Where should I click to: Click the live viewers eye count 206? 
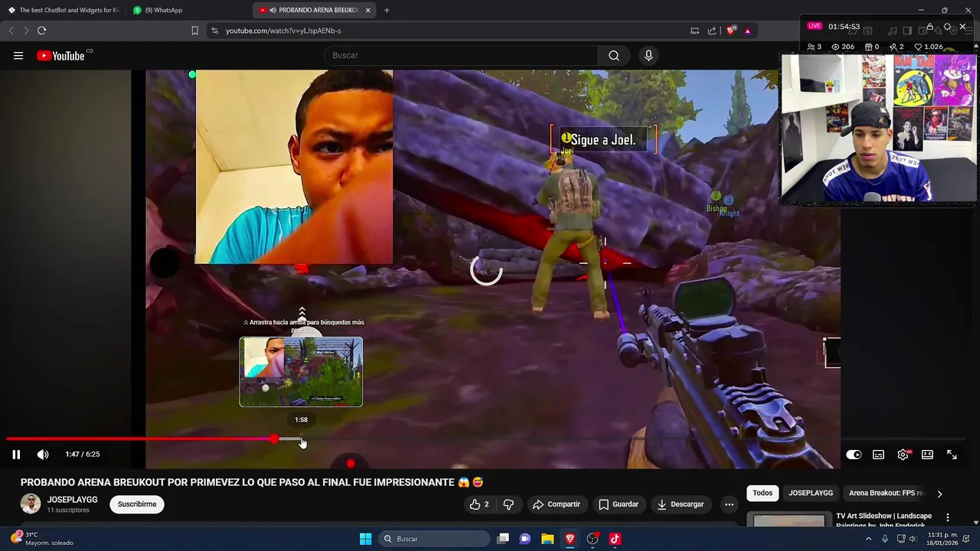pyautogui.click(x=843, y=47)
